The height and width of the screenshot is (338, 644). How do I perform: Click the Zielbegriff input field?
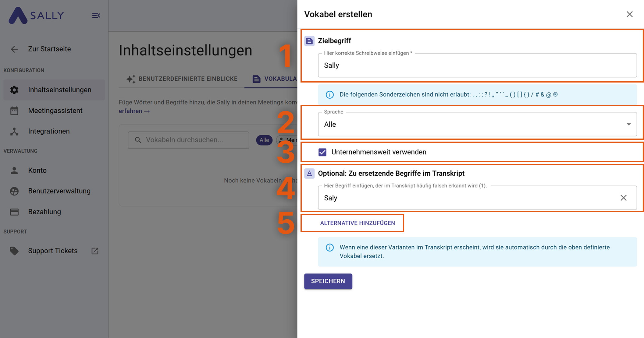(x=477, y=65)
